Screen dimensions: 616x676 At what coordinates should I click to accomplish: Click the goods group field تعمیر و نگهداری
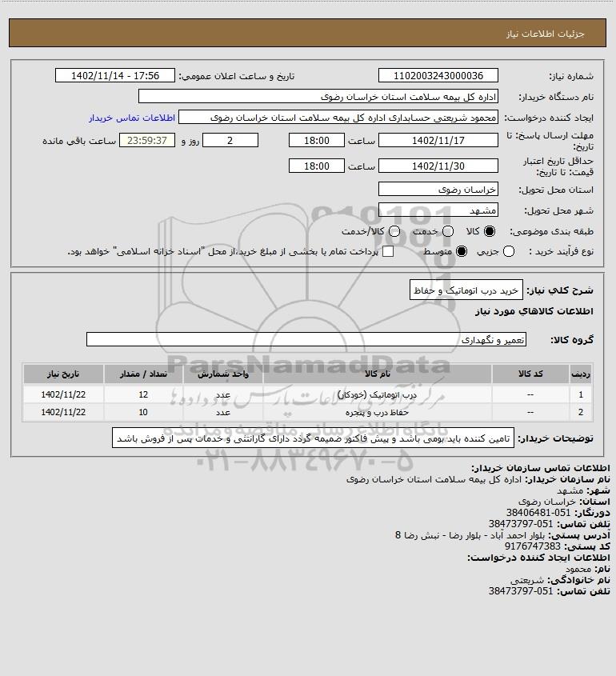tap(306, 340)
